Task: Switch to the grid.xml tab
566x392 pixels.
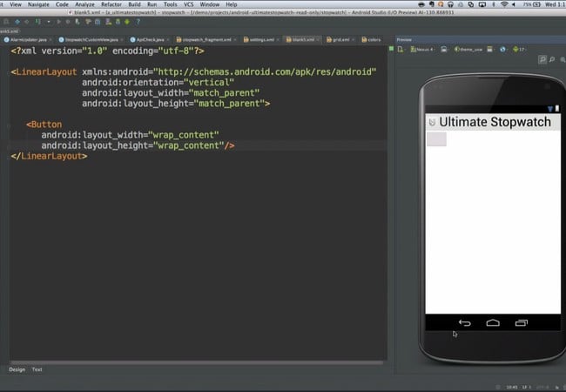Action: click(x=339, y=40)
